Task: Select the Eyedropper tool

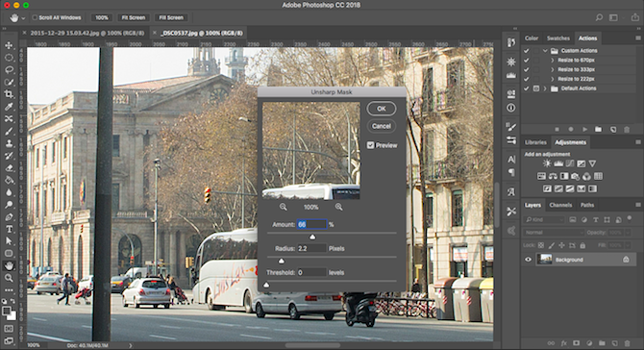Action: (9, 107)
